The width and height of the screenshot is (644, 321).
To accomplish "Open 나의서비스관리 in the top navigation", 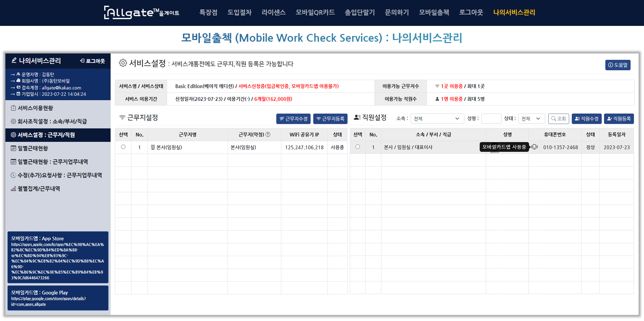I will tap(514, 12).
